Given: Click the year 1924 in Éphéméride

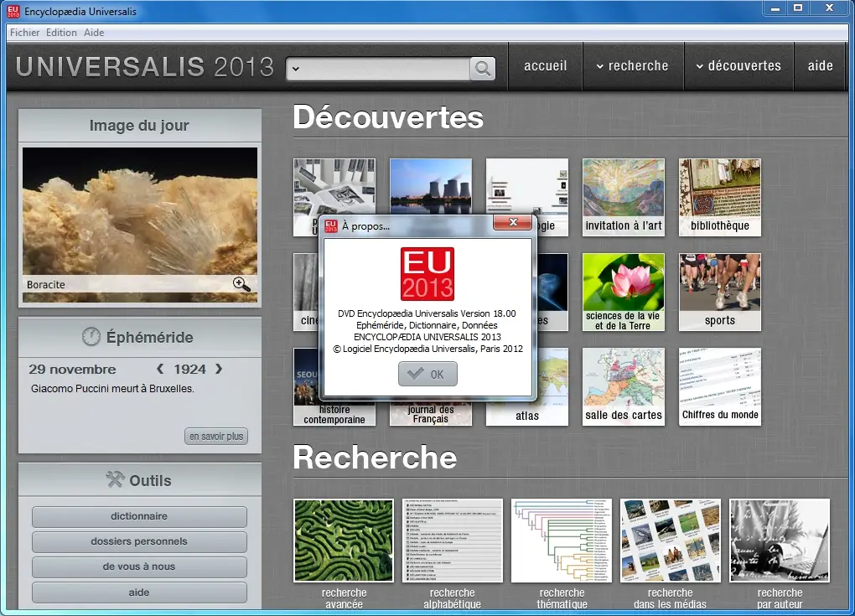Looking at the screenshot, I should tap(189, 369).
